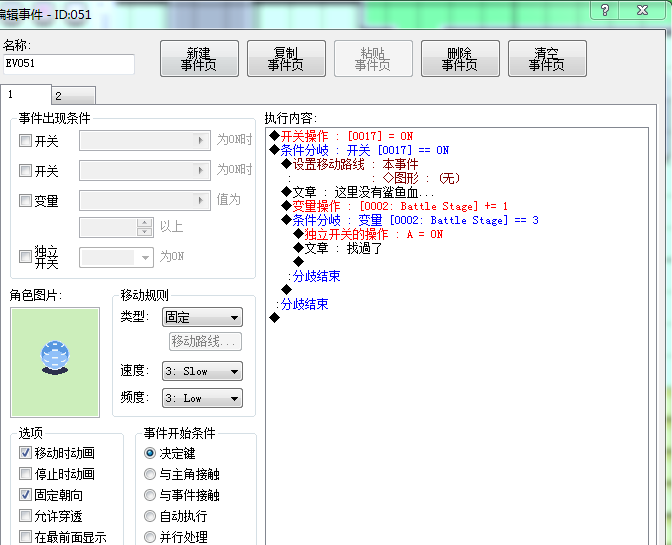The width and height of the screenshot is (672, 545).
Task: Enable the 变量 condition checkbox
Action: click(x=25, y=200)
